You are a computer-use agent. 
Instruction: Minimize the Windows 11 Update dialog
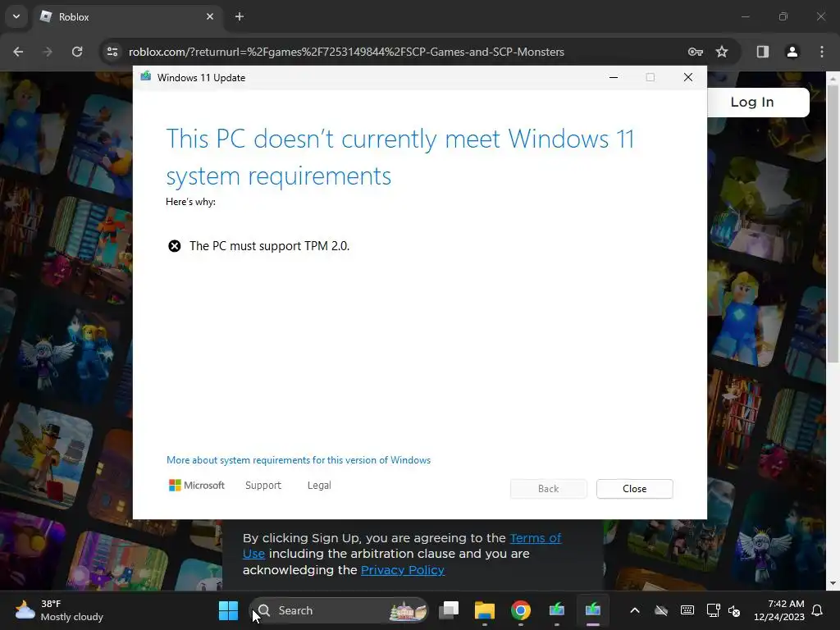pos(614,78)
